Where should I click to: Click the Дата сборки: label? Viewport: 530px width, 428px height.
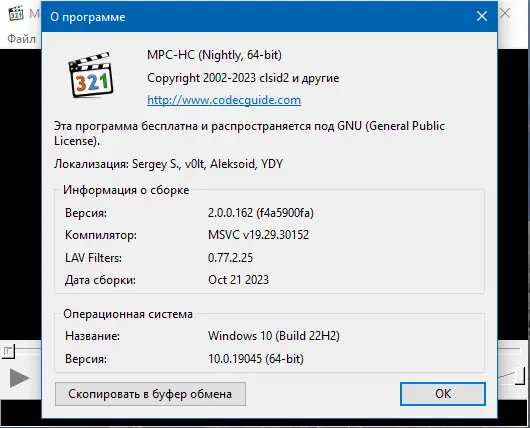tap(100, 280)
